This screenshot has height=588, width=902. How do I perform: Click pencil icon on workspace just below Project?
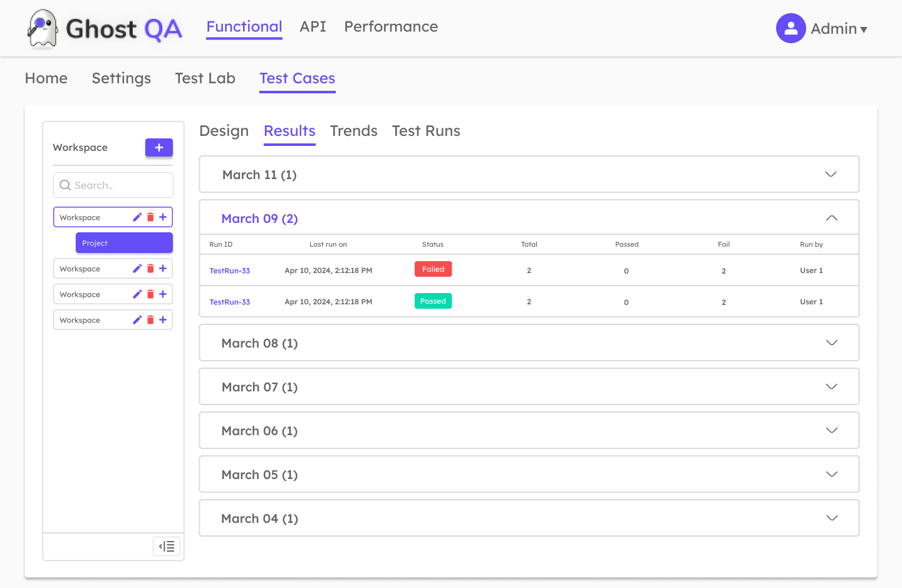tap(137, 269)
